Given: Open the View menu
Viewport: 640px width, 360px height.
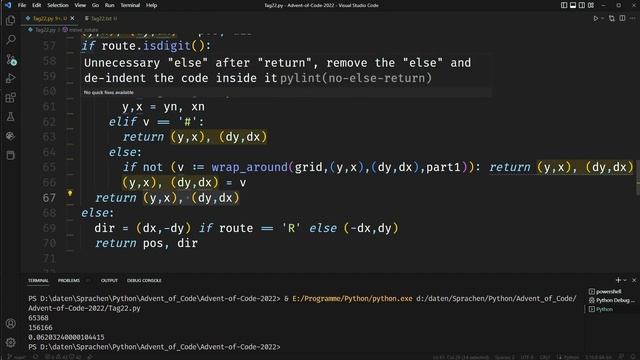Looking at the screenshot, I should pos(80,5).
